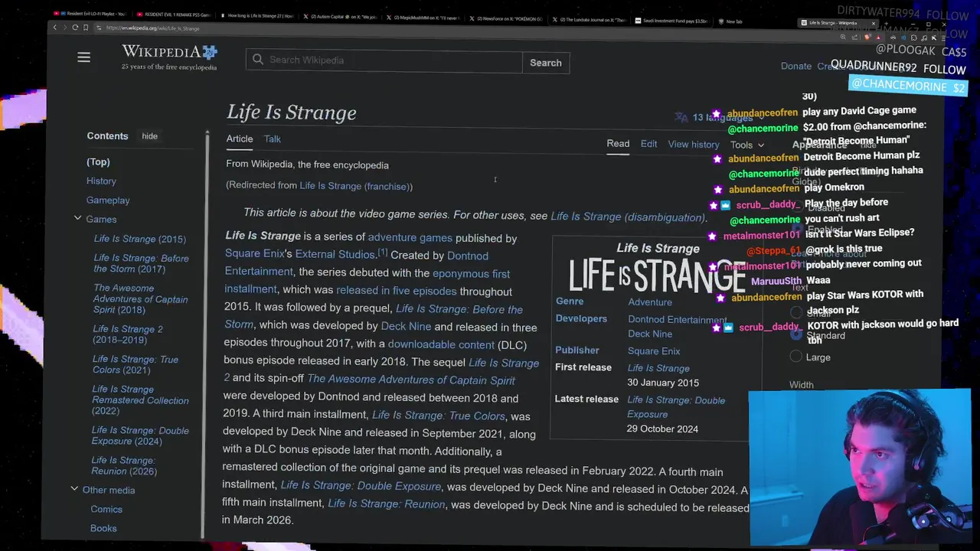Click Square Enix publisher link in infobox
This screenshot has width=980, height=551.
click(x=654, y=351)
